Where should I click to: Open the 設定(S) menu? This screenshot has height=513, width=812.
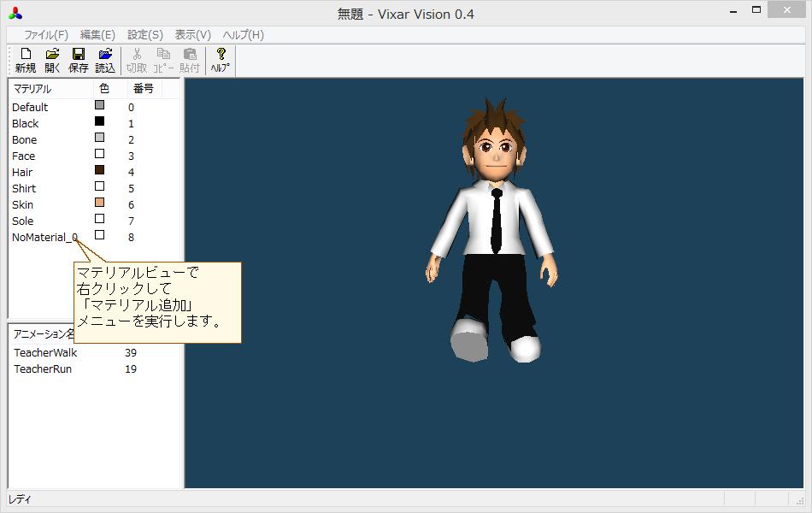point(142,34)
